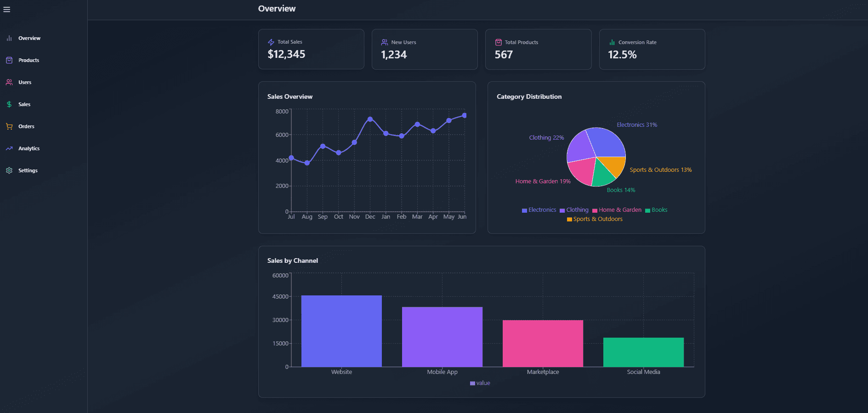
Task: Click the Books legend color swatch
Action: tap(647, 210)
